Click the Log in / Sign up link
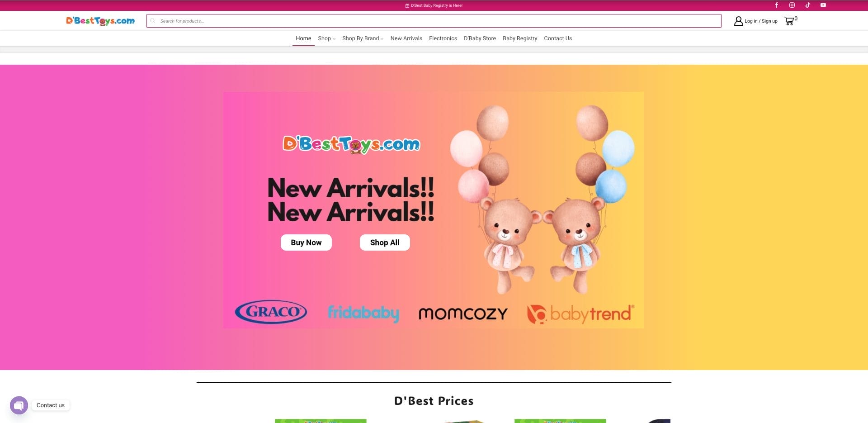 (761, 21)
